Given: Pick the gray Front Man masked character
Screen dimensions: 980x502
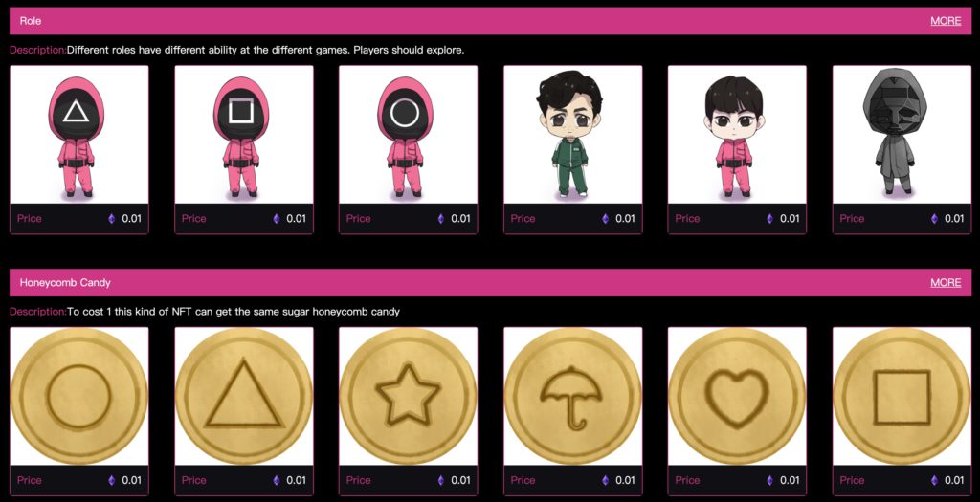Looking at the screenshot, I should click(x=902, y=150).
